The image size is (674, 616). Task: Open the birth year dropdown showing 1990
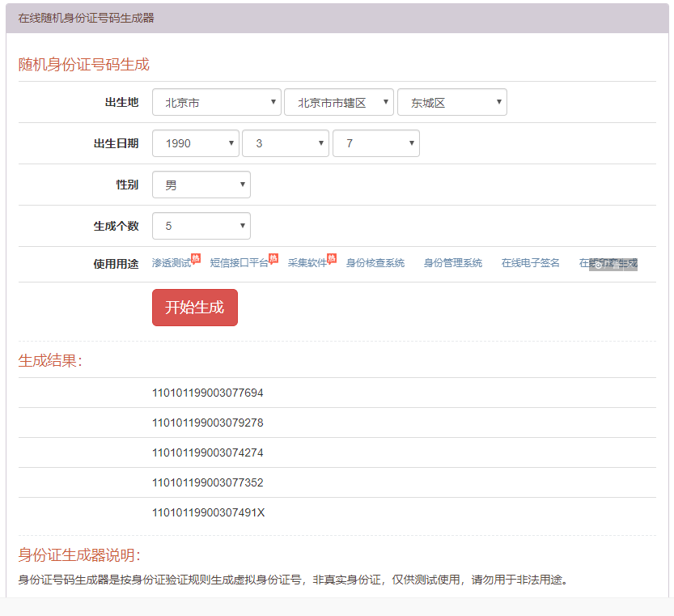(196, 143)
